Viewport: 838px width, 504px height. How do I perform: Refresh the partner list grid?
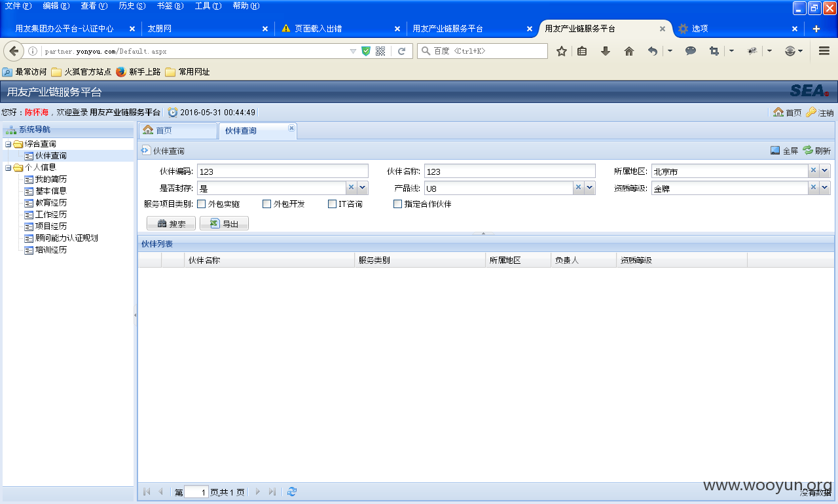point(292,492)
